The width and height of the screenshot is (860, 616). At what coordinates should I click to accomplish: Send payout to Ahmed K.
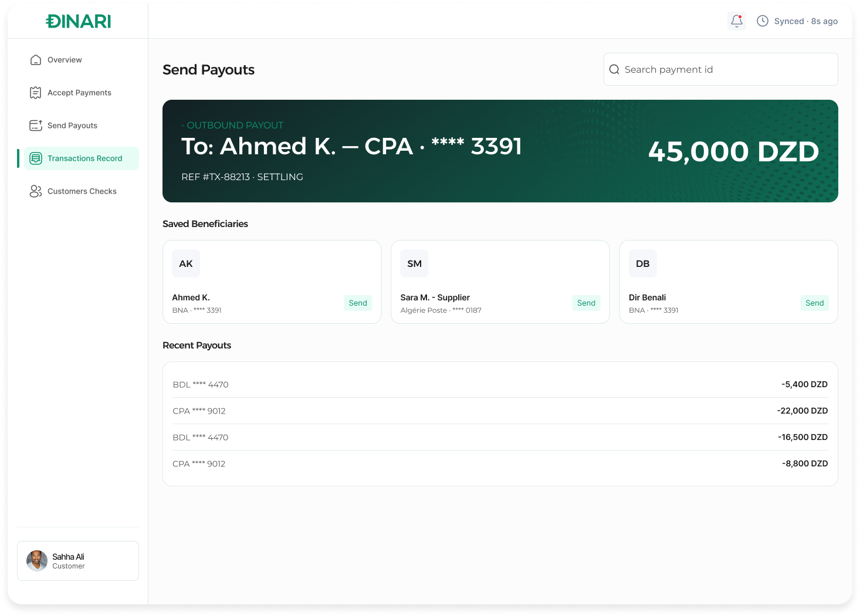[358, 303]
